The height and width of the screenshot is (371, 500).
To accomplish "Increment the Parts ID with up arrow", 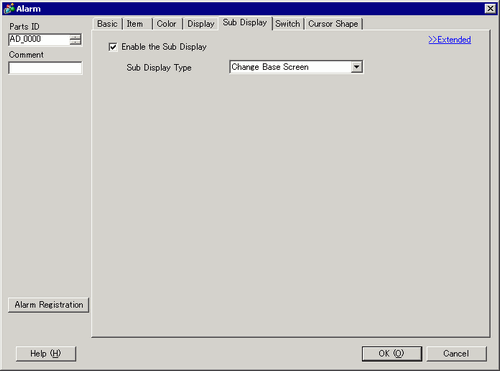I will (75, 37).
